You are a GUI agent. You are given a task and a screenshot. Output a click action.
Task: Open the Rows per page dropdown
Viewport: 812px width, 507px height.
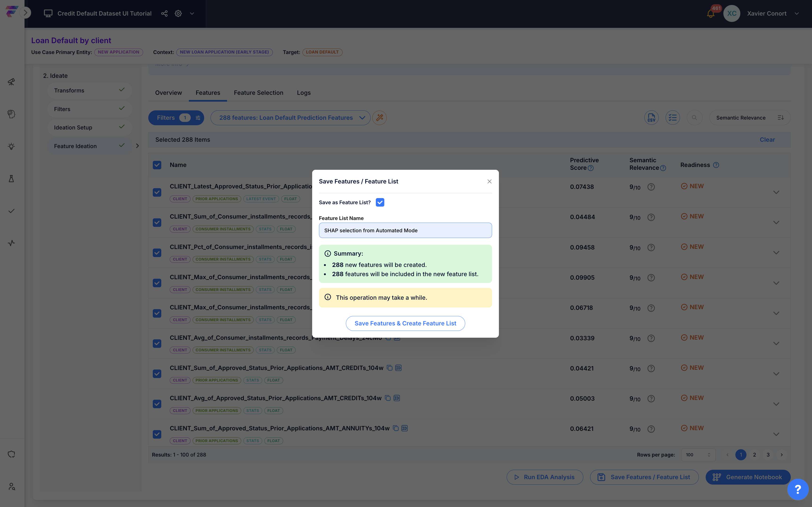(698, 455)
